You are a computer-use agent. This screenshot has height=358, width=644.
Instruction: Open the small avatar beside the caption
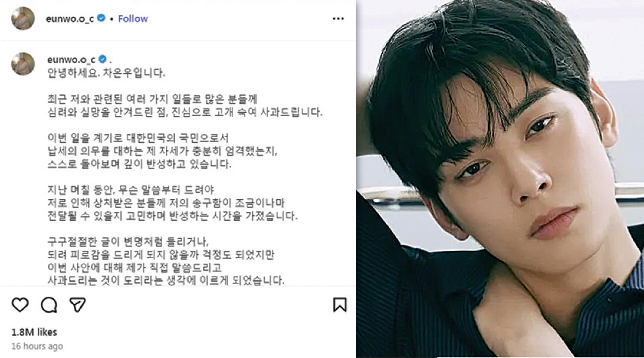pyautogui.click(x=23, y=64)
